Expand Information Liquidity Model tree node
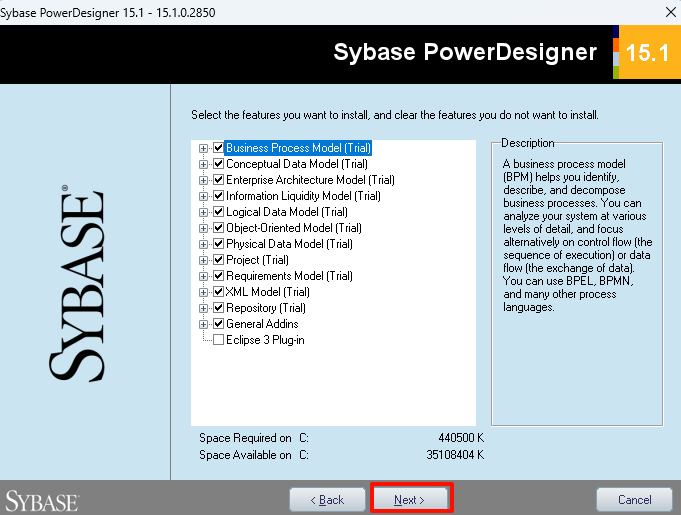Viewport: 681px width, 515px height. (x=203, y=196)
